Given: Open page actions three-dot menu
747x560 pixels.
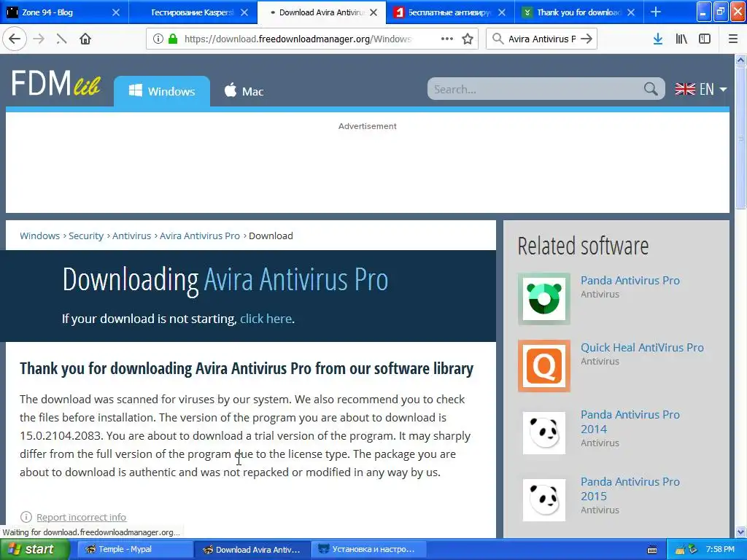Looking at the screenshot, I should (447, 39).
